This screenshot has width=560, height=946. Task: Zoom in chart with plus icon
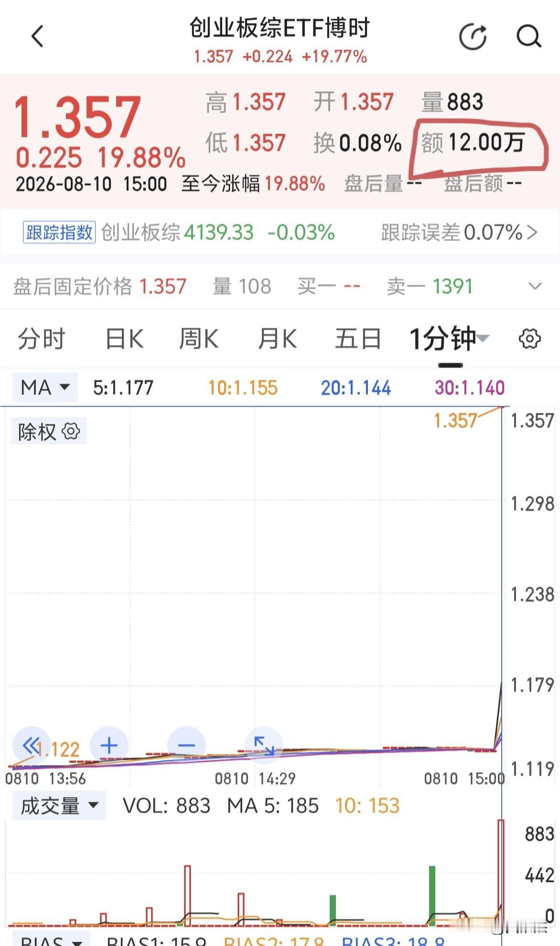click(x=109, y=745)
